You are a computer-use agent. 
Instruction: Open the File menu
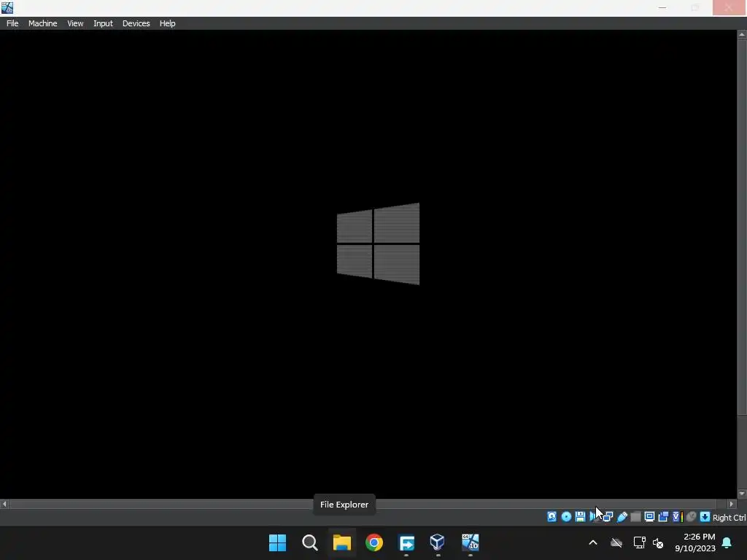pos(12,23)
